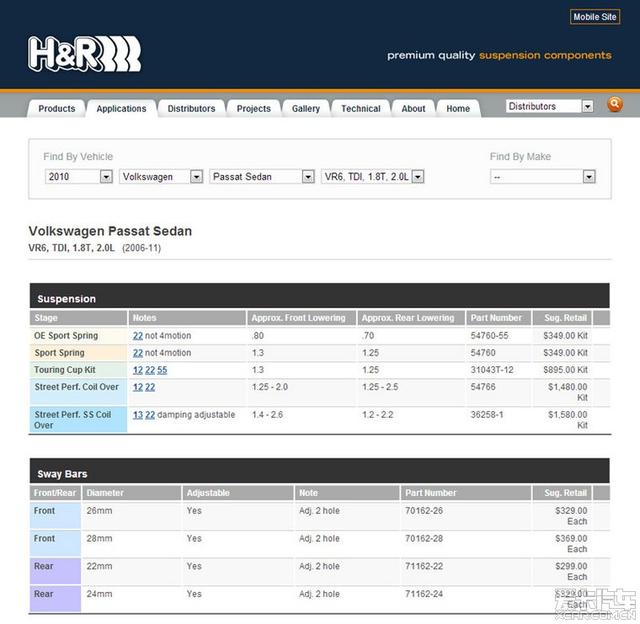Expand the Distributors search dropdown

click(549, 107)
